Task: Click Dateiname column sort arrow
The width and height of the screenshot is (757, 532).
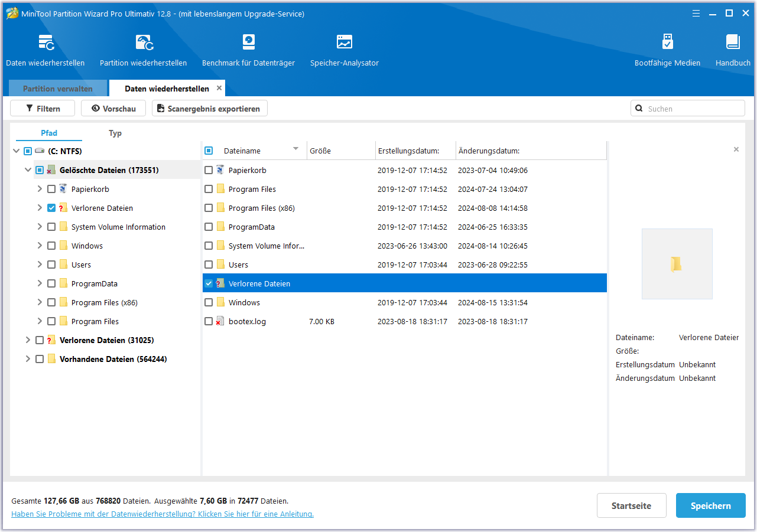Action: 295,149
